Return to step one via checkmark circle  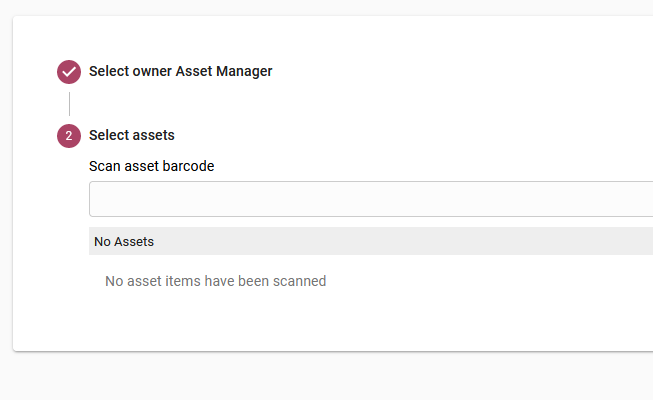coord(69,72)
